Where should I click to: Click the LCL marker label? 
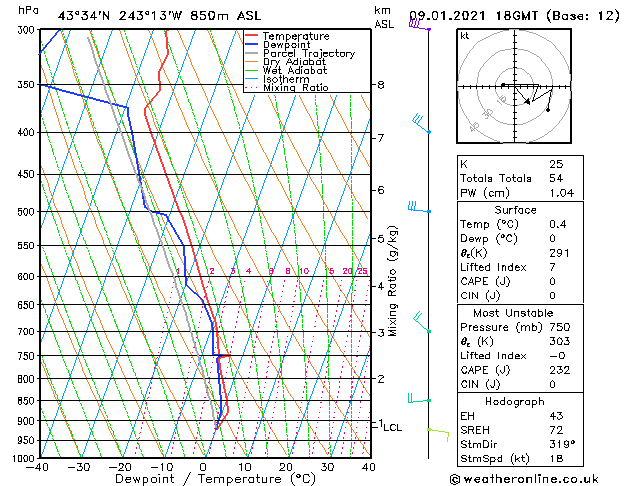(x=392, y=427)
